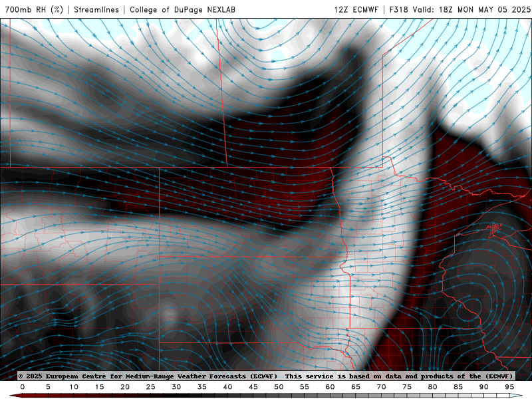Pick the '35' humidity scale value

(x=202, y=387)
